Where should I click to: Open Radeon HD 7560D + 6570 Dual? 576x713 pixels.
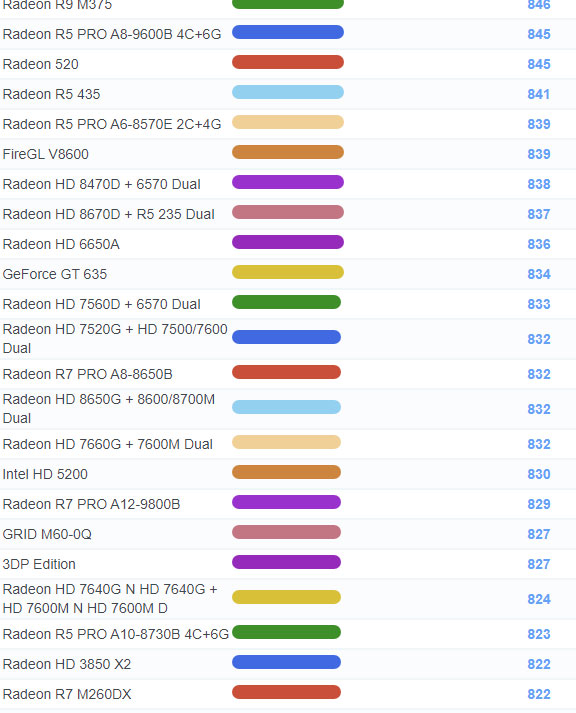pyautogui.click(x=101, y=304)
